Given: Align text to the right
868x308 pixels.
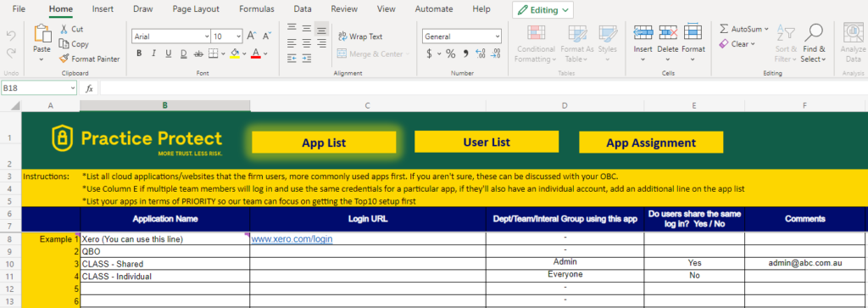Looking at the screenshot, I should click(x=321, y=42).
